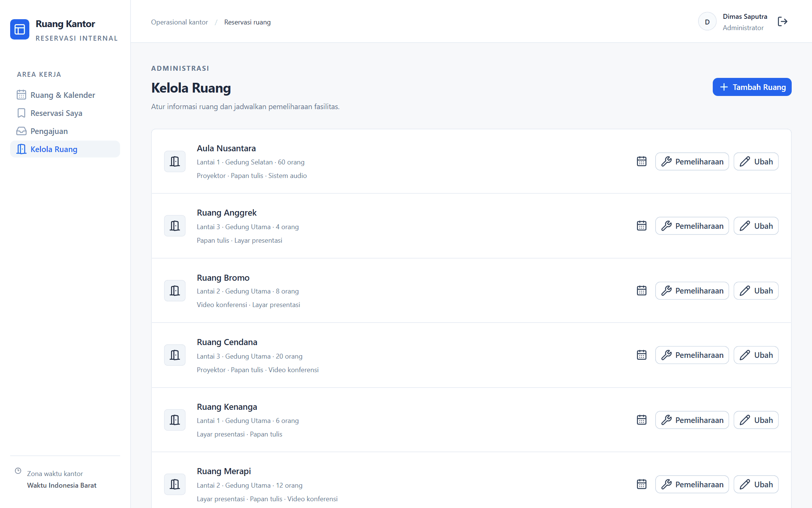
Task: Edit Ruang Anggrek with Ubah
Action: pyautogui.click(x=756, y=226)
